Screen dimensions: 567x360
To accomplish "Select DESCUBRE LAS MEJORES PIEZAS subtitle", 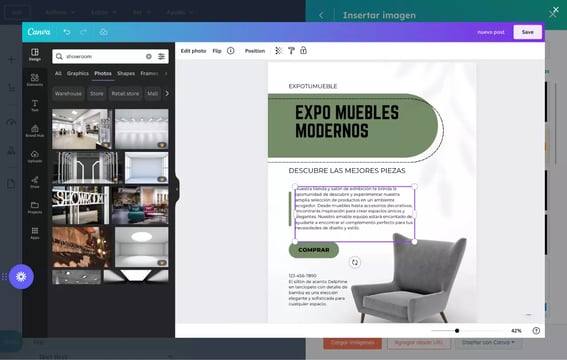I will click(x=347, y=171).
